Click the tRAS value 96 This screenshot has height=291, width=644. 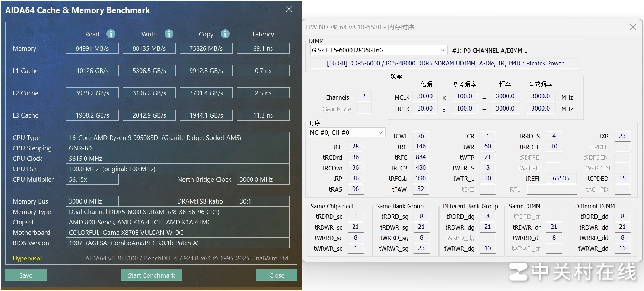click(356, 189)
